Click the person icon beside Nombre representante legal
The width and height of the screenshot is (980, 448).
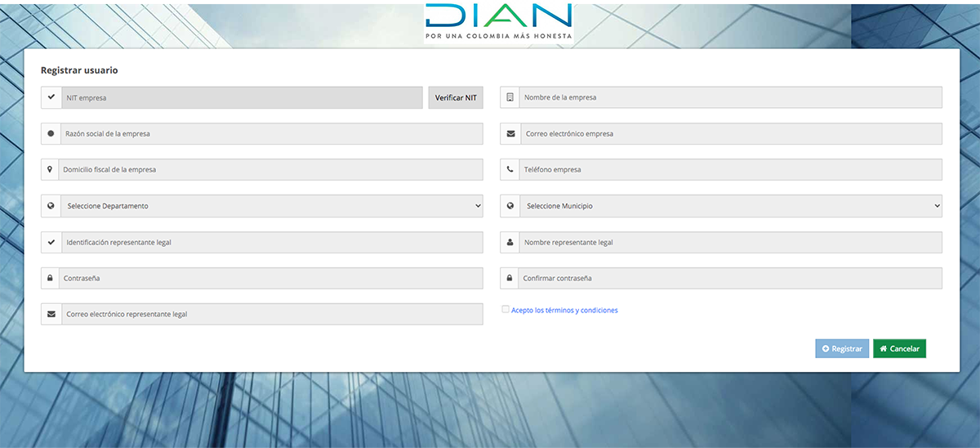pyautogui.click(x=510, y=242)
